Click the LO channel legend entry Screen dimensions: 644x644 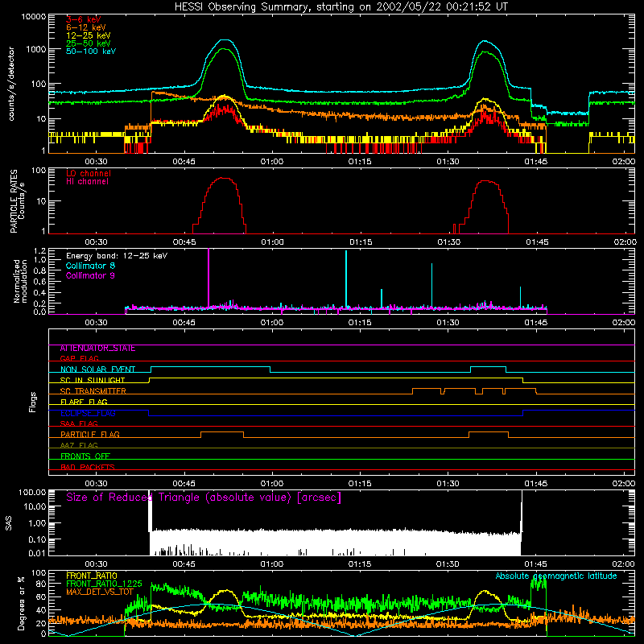pos(89,173)
